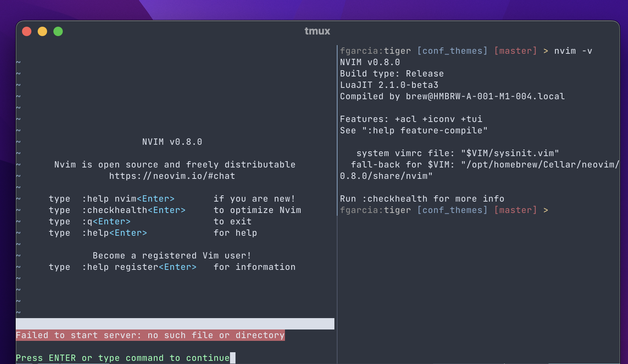The width and height of the screenshot is (628, 364).
Task: Click the ":help register<Enter>" information hint
Action: pos(140,267)
